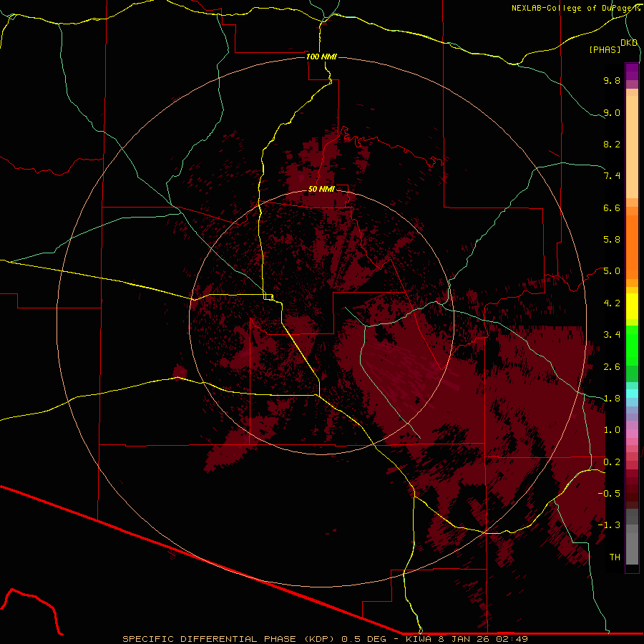Click the 5.0 legend value label
This screenshot has width=644, height=644.
[x=612, y=271]
